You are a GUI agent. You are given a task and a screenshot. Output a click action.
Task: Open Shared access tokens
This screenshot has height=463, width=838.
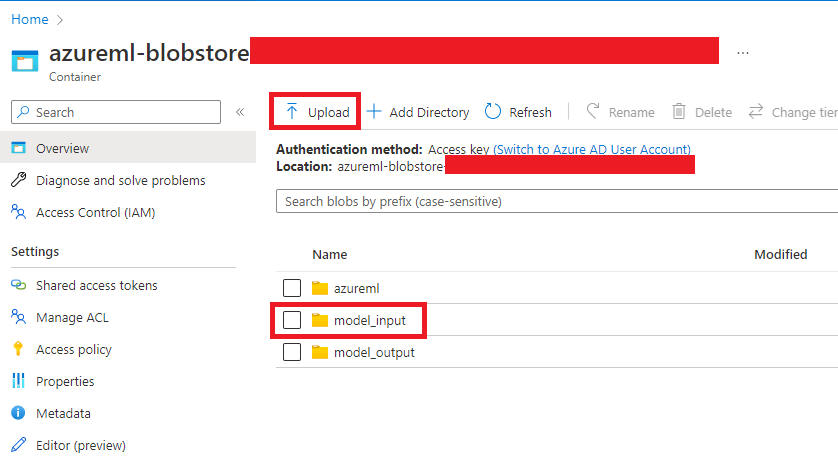pos(96,285)
